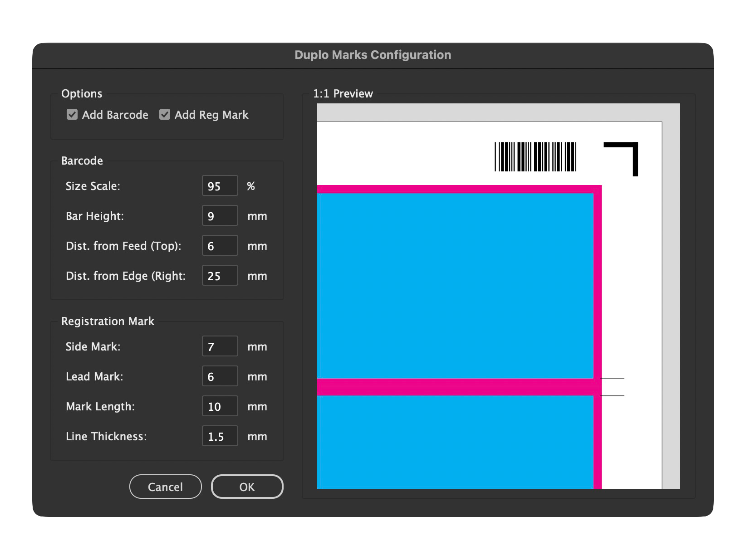Click the 1:1 Preview section label
This screenshot has height=560, width=746.
pyautogui.click(x=343, y=94)
